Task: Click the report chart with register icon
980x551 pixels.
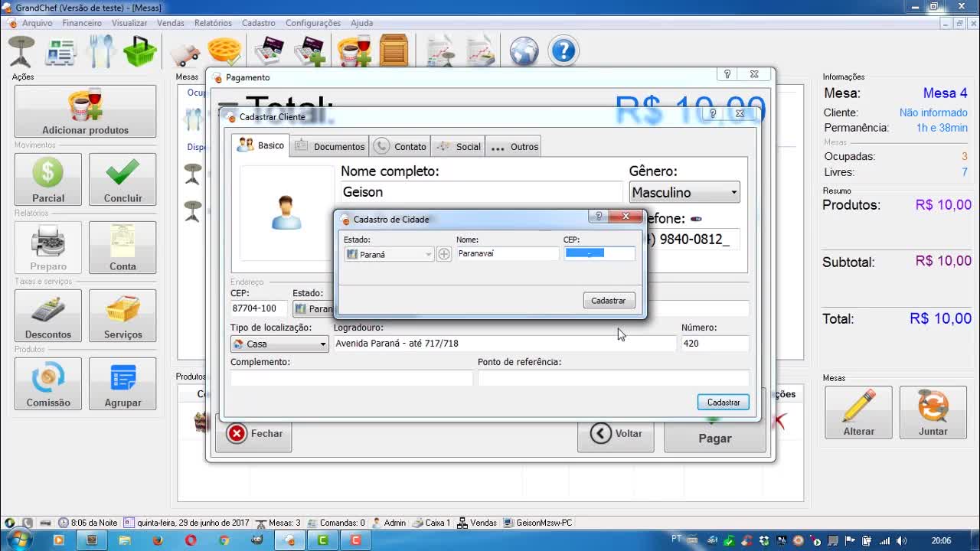Action: coord(479,51)
